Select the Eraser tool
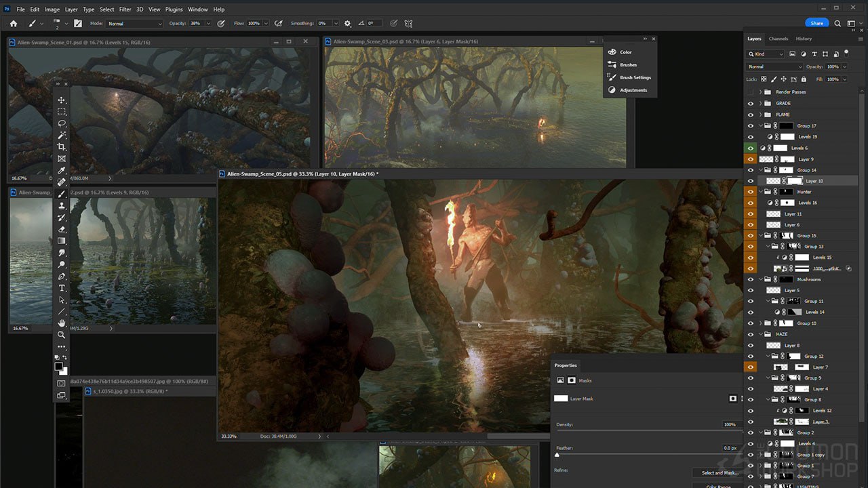The height and width of the screenshot is (488, 868). point(62,229)
